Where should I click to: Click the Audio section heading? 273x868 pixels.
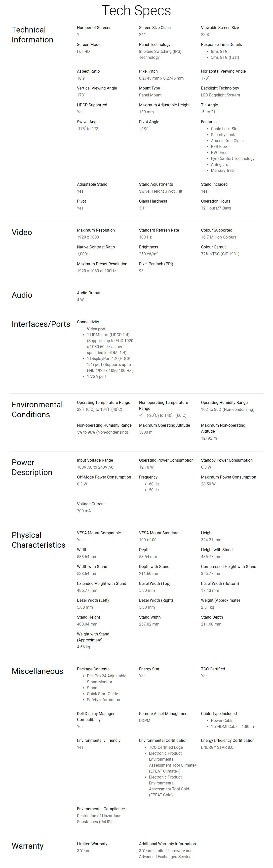tap(22, 295)
